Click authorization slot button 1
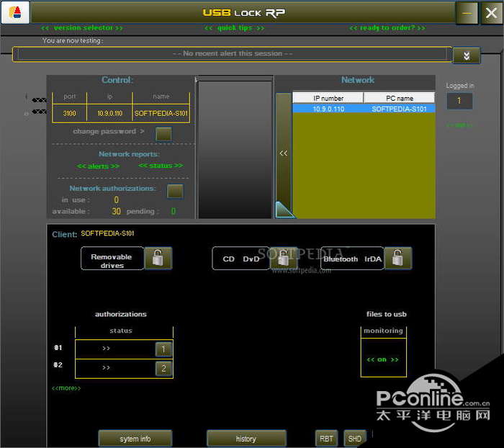The height and width of the screenshot is (448, 504). pyautogui.click(x=163, y=349)
